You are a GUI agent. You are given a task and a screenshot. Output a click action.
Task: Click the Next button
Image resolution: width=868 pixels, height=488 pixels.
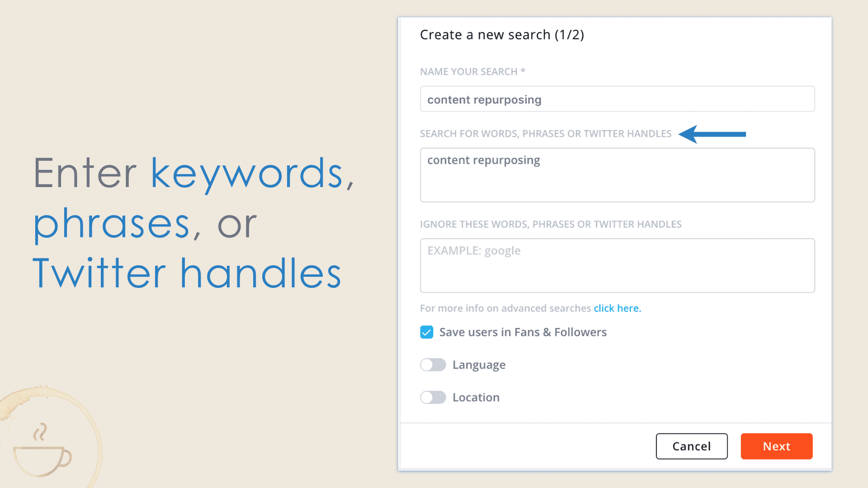point(776,446)
